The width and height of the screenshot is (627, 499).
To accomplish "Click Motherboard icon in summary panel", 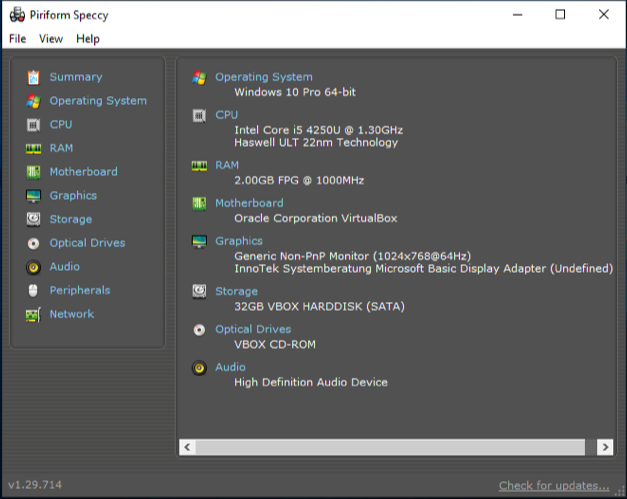I will coord(199,204).
